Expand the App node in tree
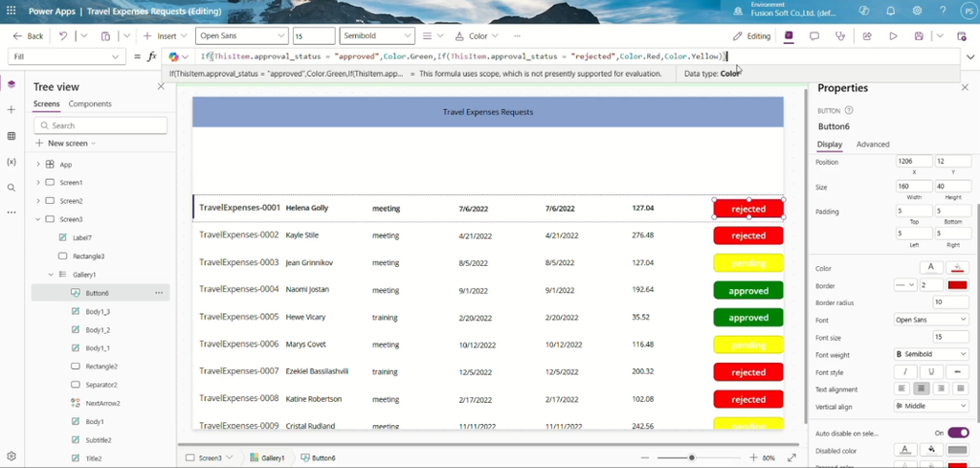The height and width of the screenshot is (468, 980). tap(37, 165)
